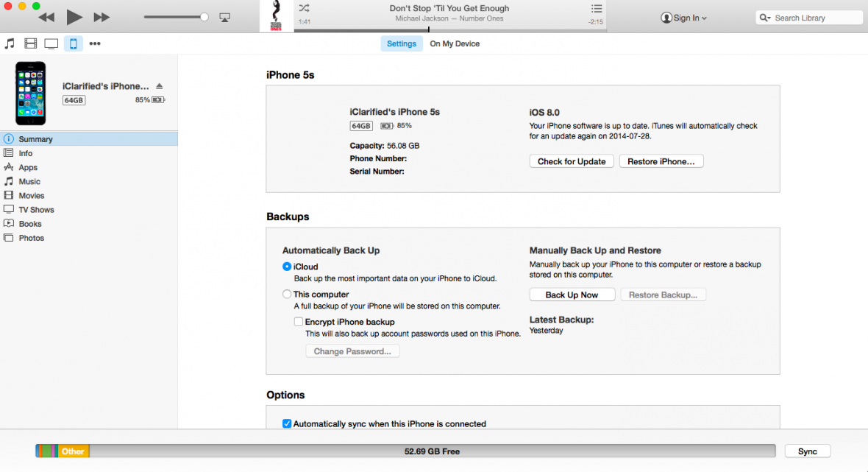Select the Settings tab
This screenshot has height=472, width=868.
pyautogui.click(x=402, y=43)
